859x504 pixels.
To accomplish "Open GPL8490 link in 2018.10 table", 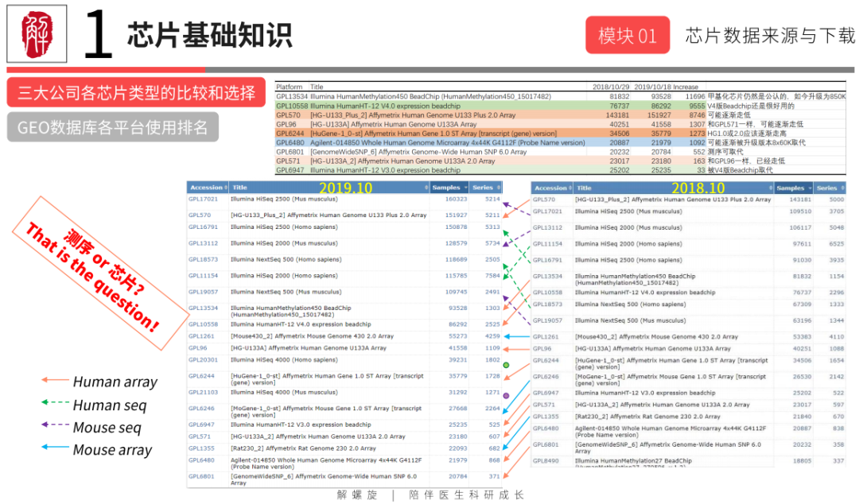I will coord(545,461).
